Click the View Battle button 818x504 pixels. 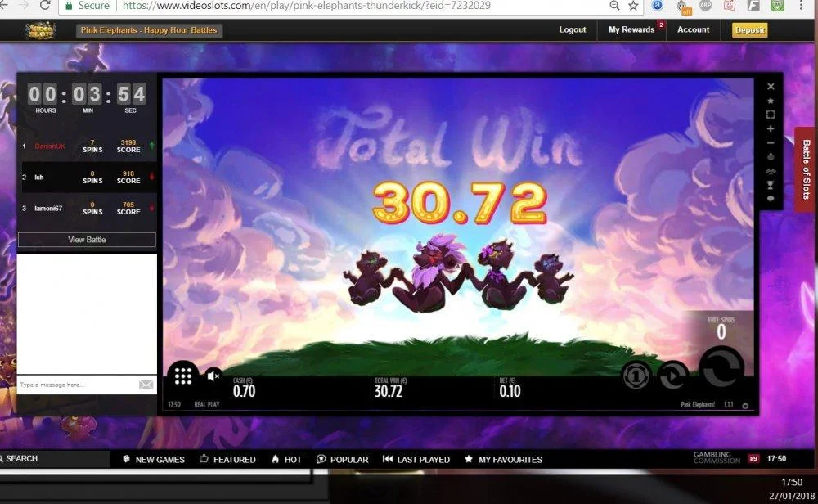click(x=87, y=240)
